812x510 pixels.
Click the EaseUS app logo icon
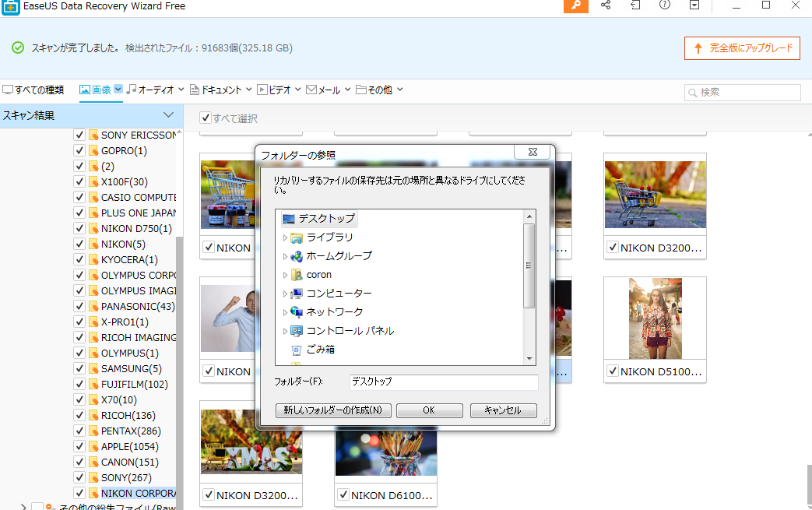(x=10, y=7)
